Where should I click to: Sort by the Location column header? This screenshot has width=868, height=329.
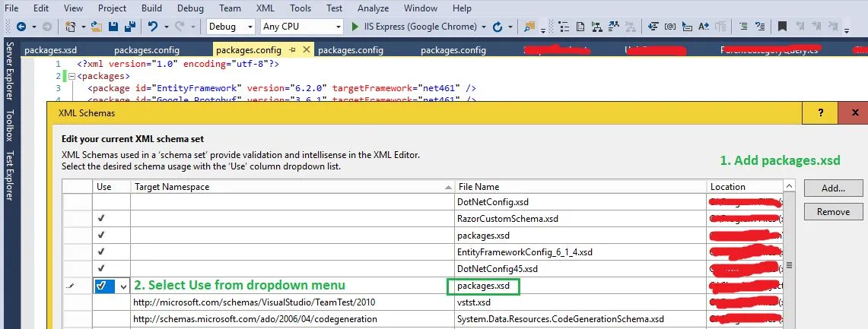pos(745,187)
